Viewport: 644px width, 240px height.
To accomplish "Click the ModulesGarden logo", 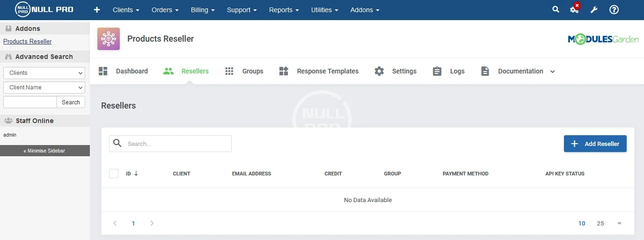I will 603,39.
